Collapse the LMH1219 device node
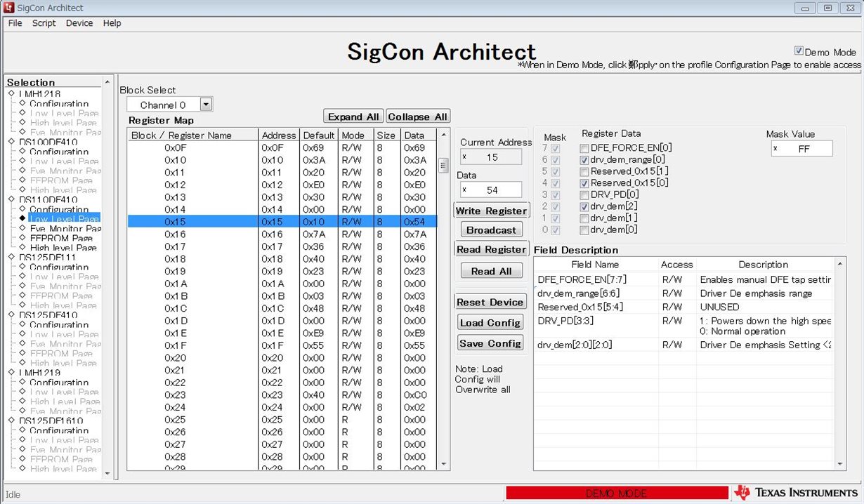This screenshot has width=864, height=504. 11,373
